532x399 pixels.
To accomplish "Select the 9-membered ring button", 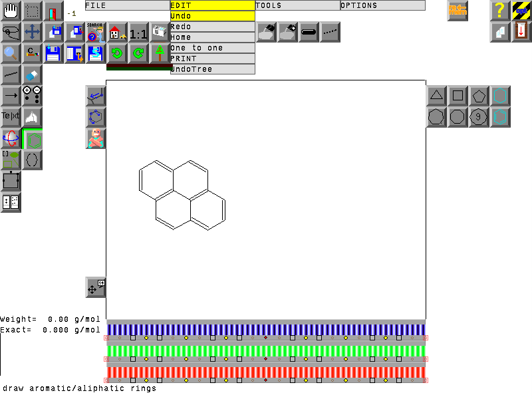I will pyautogui.click(x=479, y=117).
